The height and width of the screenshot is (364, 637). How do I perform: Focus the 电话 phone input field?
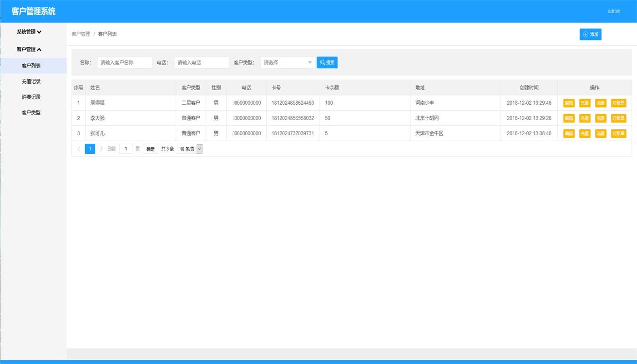(201, 63)
